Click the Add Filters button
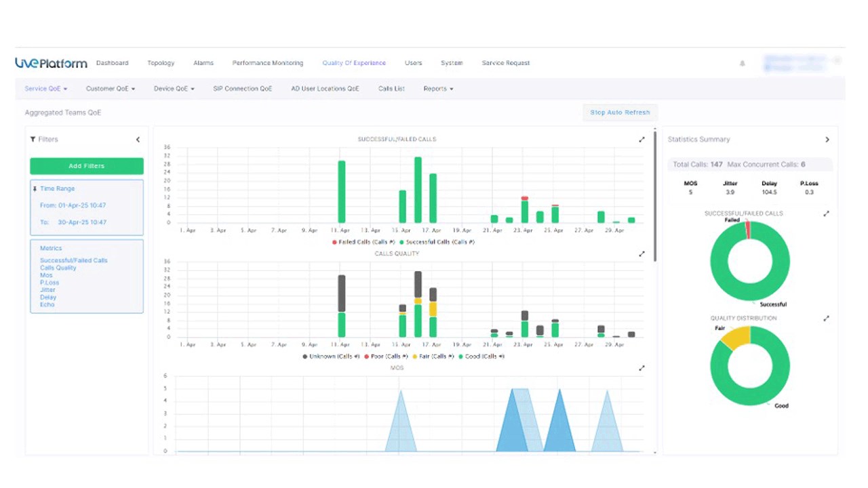The height and width of the screenshot is (488, 868). pyautogui.click(x=87, y=166)
